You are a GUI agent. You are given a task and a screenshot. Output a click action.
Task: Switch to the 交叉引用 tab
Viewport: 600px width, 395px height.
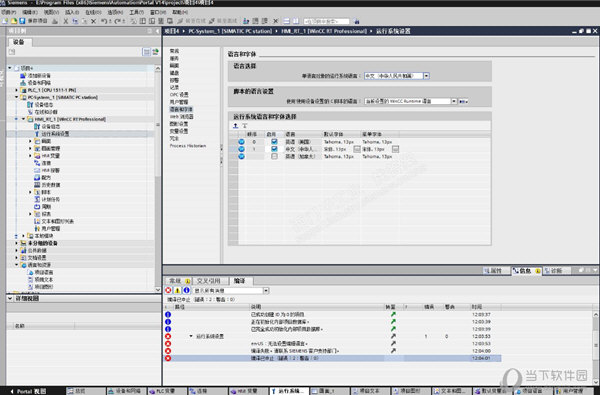pos(210,281)
